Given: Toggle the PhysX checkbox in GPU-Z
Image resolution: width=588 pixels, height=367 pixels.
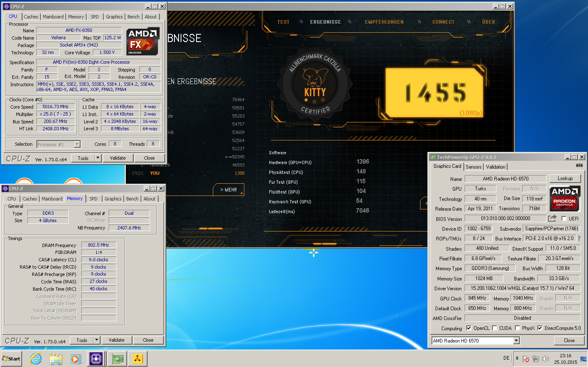Looking at the screenshot, I should tap(517, 328).
